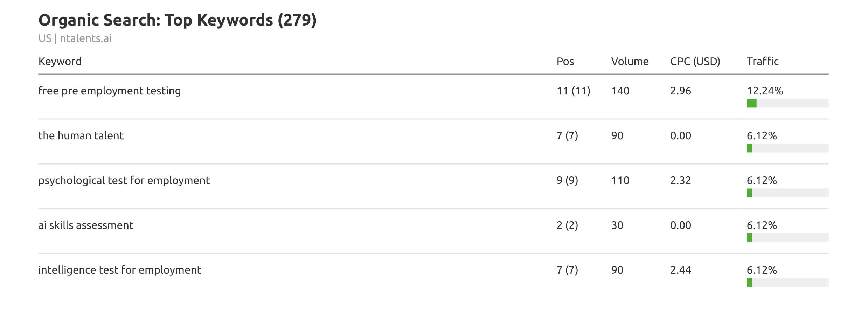Click the position value 11 (11)
This screenshot has height=315, width=868.
[573, 91]
